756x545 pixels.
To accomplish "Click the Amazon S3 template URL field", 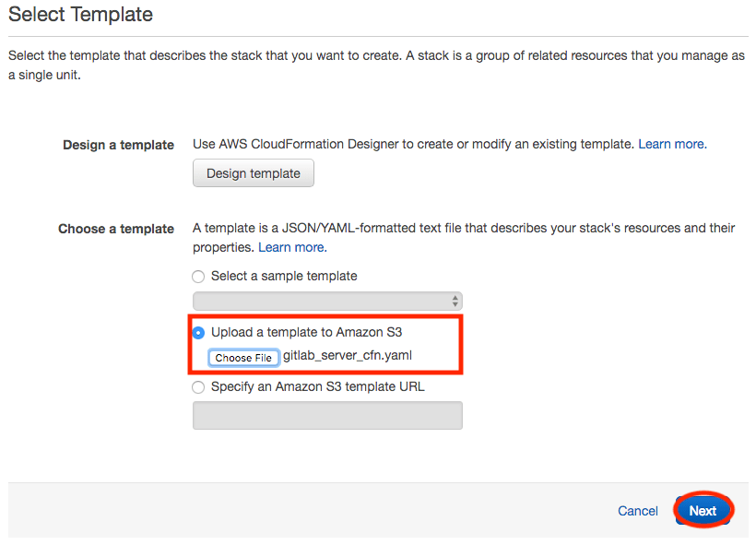I will 327,415.
